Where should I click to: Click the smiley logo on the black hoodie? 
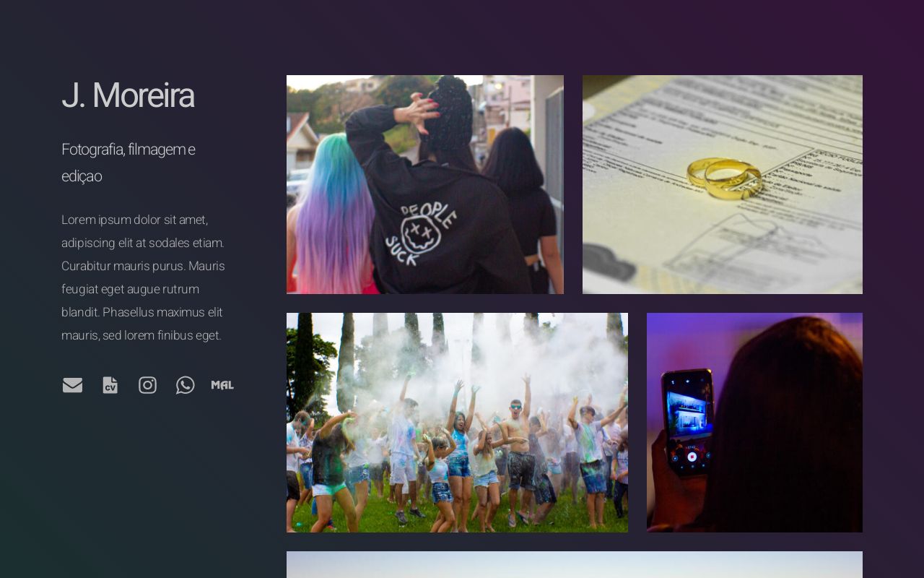(x=420, y=233)
